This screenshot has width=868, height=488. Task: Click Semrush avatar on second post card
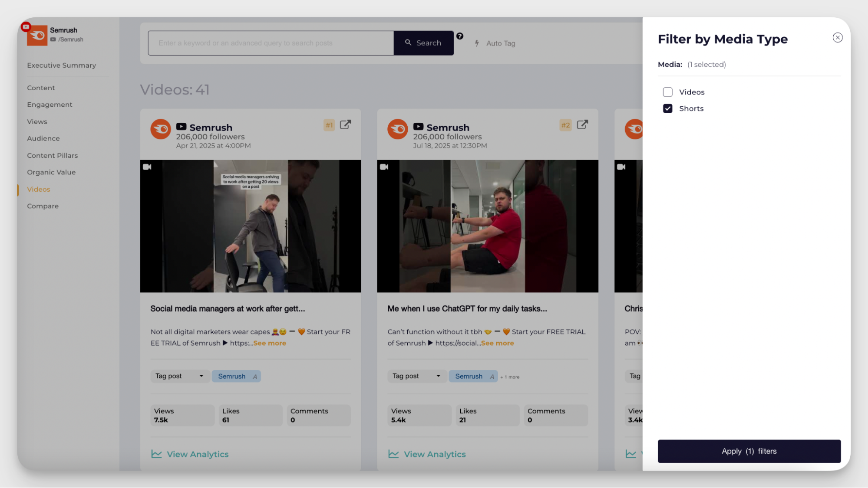pyautogui.click(x=397, y=129)
